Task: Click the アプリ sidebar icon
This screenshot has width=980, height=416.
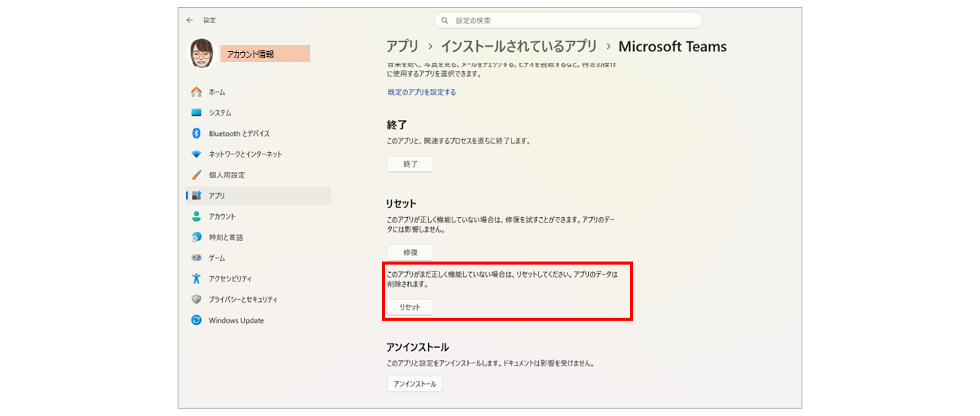Action: coord(196,195)
